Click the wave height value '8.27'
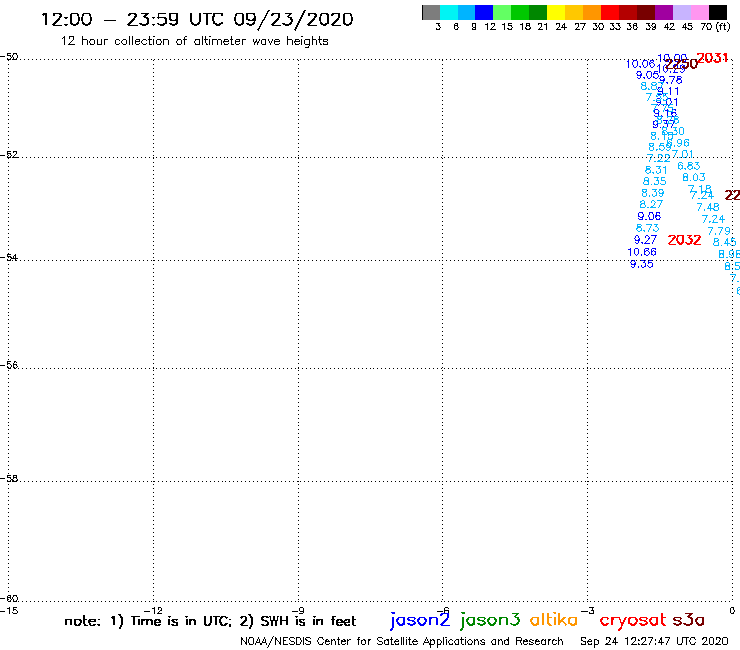 [651, 204]
